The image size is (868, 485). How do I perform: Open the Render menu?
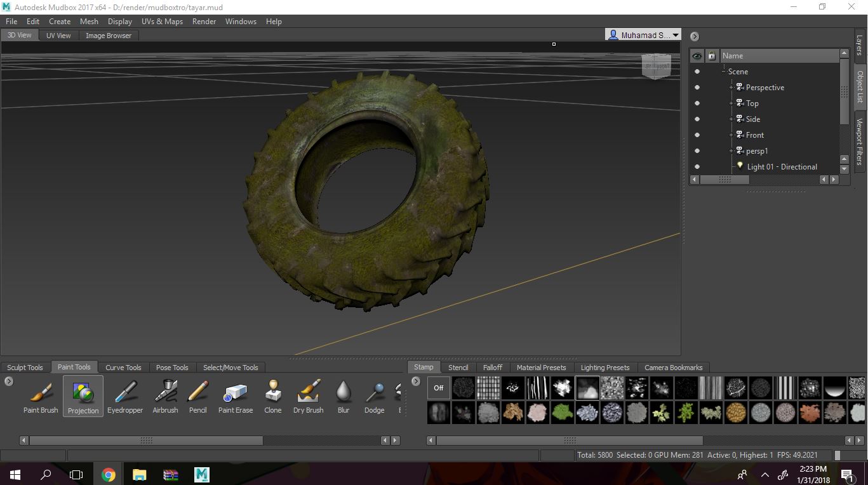point(204,21)
